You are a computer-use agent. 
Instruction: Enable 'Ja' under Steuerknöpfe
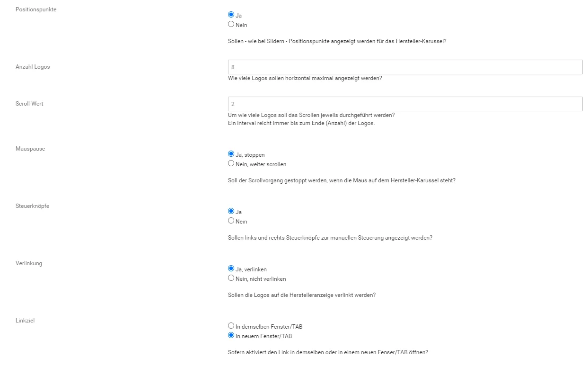point(231,211)
